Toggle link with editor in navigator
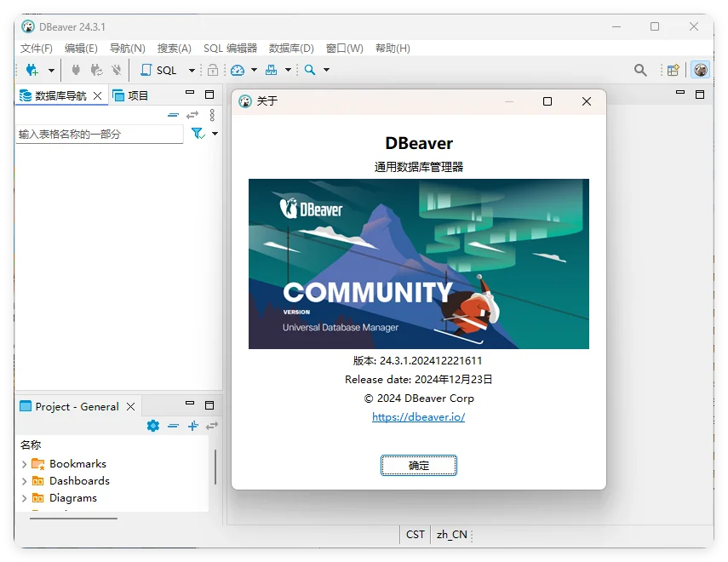The height and width of the screenshot is (562, 728). coord(192,114)
